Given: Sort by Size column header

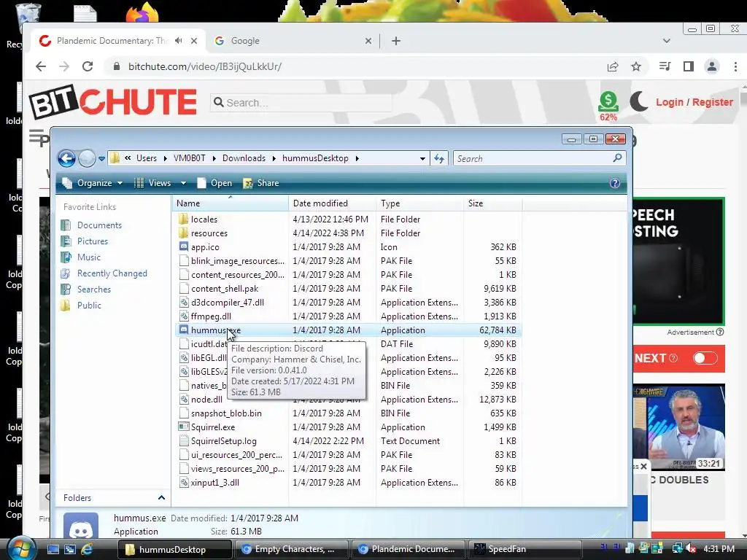Looking at the screenshot, I should (x=492, y=203).
